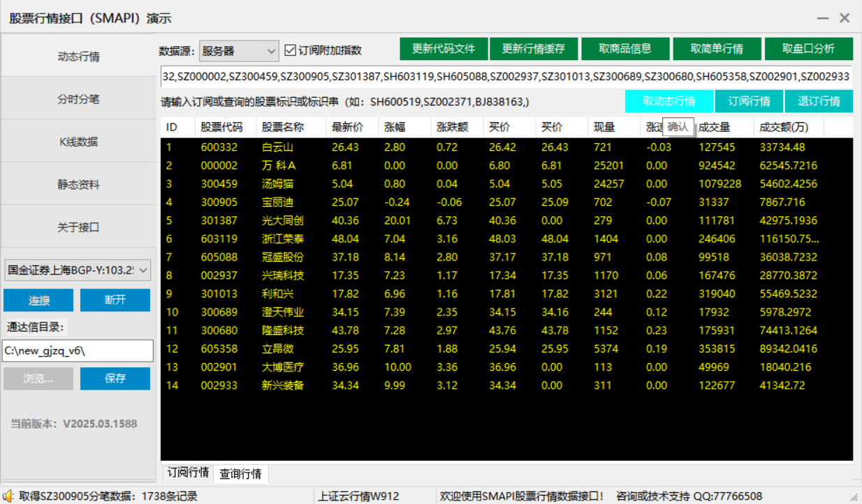Select the 兴瑞科技 stock row
Image resolution: width=862 pixels, height=504 pixels.
pyautogui.click(x=506, y=275)
